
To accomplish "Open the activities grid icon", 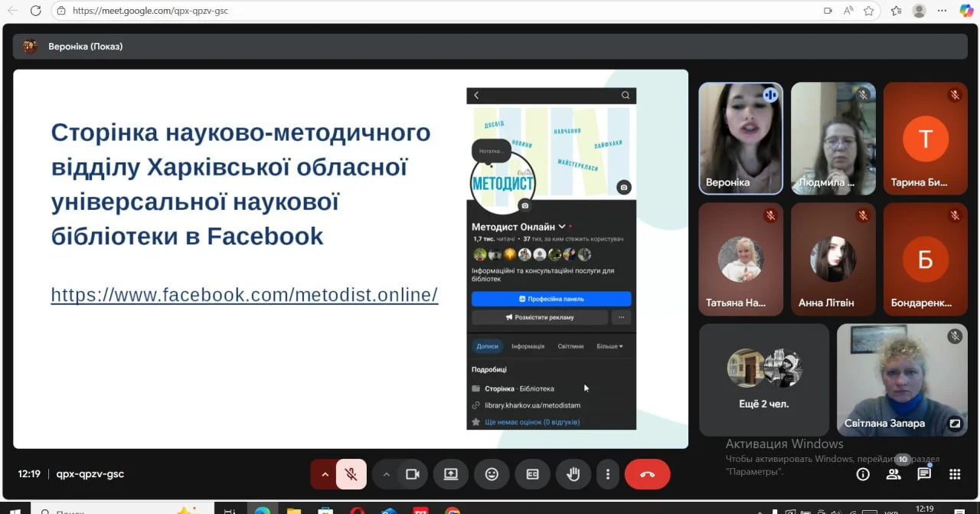I will point(955,474).
